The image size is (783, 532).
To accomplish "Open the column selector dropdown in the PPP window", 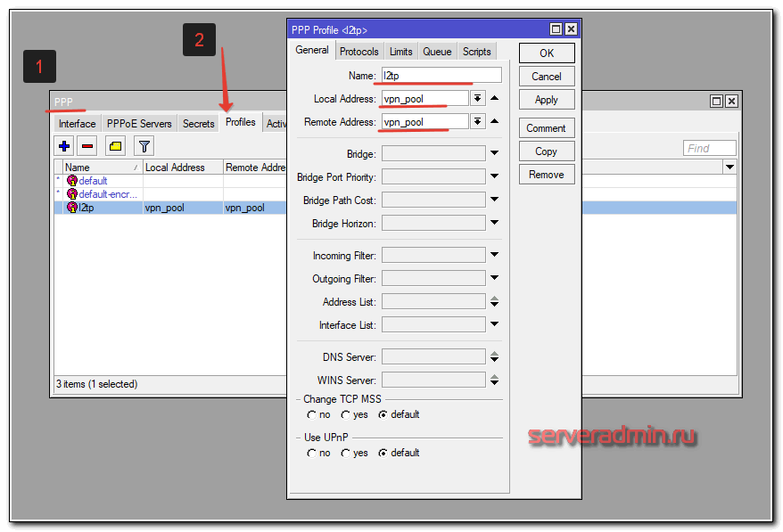I will pos(729,168).
